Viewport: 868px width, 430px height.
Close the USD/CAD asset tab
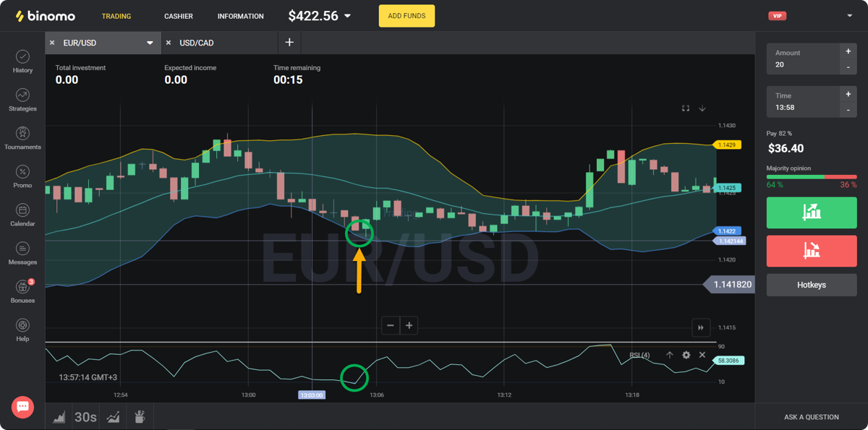click(169, 43)
